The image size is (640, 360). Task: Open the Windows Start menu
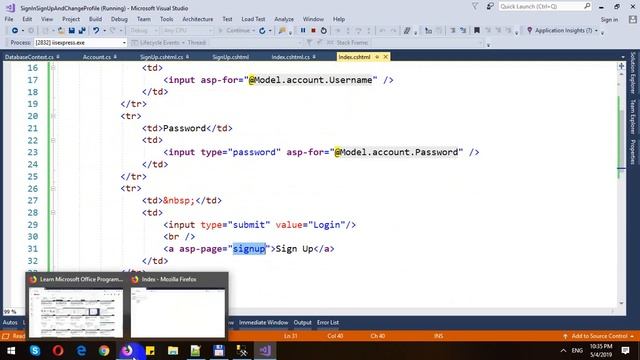pyautogui.click(x=11, y=351)
